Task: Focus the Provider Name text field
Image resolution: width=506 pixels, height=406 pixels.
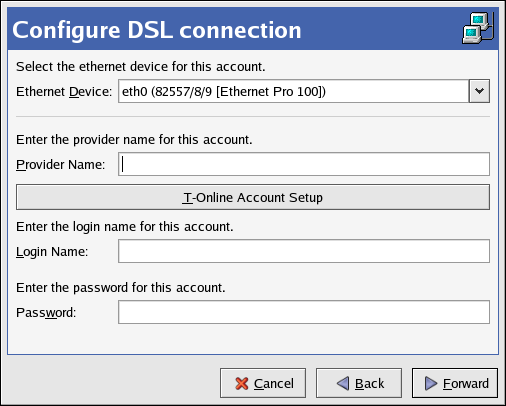Action: click(x=304, y=164)
